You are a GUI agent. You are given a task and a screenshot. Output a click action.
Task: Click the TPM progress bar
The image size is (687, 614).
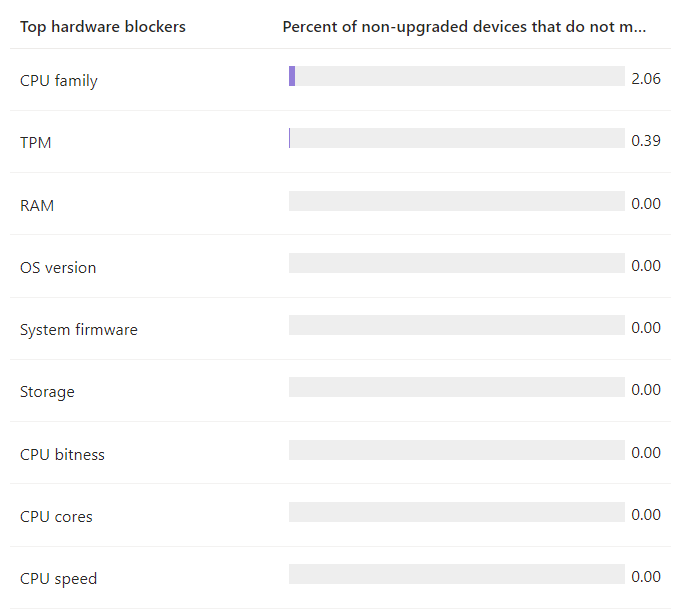(x=457, y=138)
